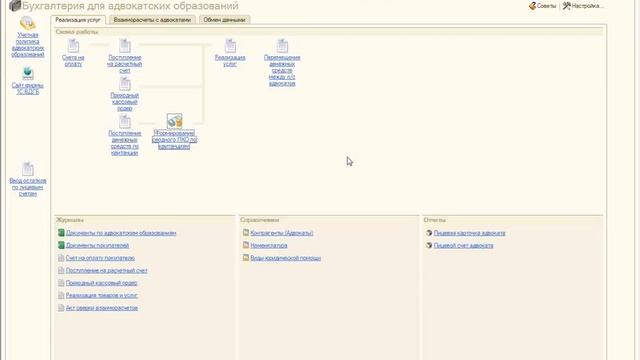Open Приходный кассовый ордер journal link
Screen dimensions: 640x360
(x=102, y=283)
